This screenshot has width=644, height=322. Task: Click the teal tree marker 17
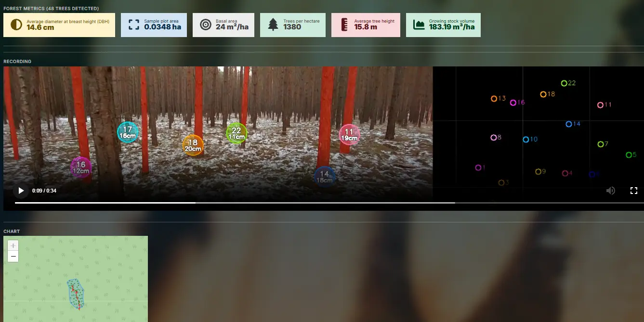[128, 131]
